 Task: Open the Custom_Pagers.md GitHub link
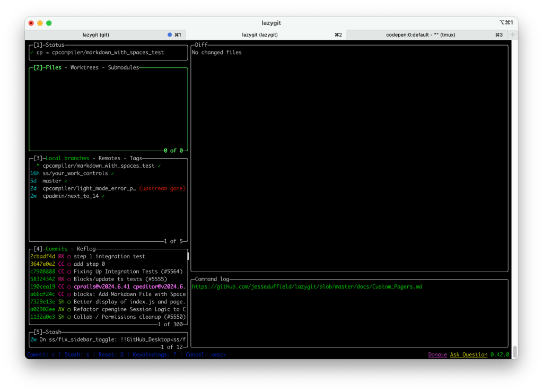click(x=307, y=287)
